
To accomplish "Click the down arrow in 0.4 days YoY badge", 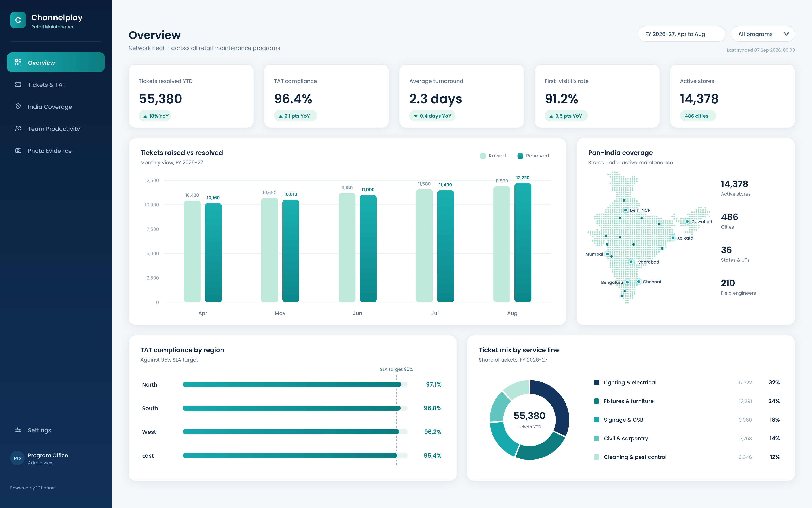I will point(416,116).
